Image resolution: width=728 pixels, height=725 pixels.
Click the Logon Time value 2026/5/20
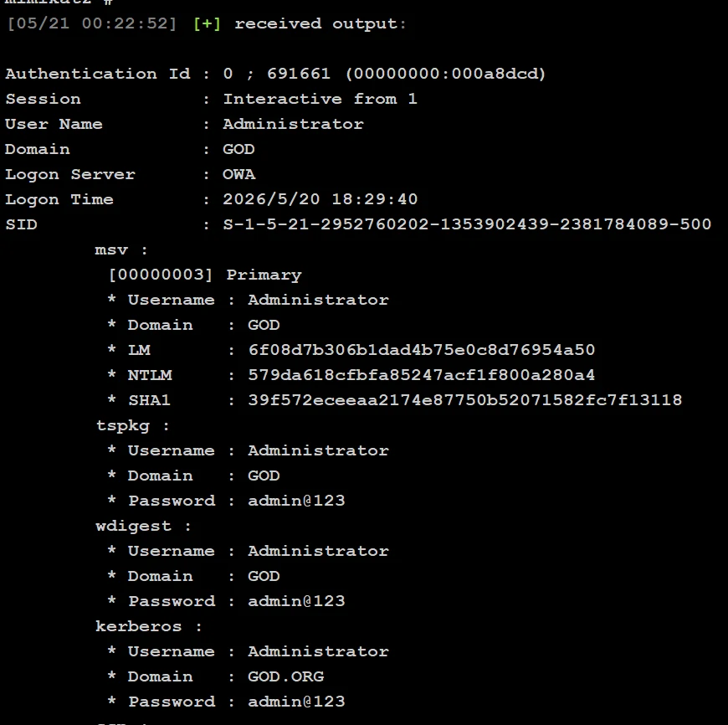pyautogui.click(x=271, y=199)
